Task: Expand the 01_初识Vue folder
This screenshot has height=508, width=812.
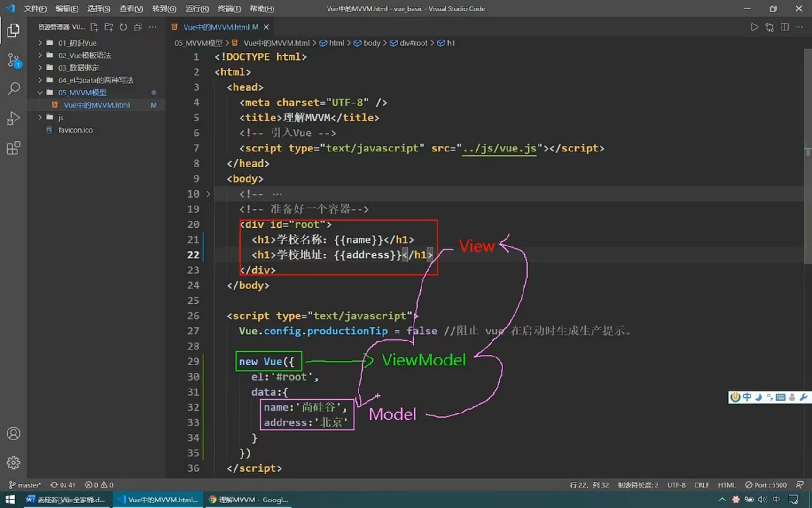Action: coord(96,43)
